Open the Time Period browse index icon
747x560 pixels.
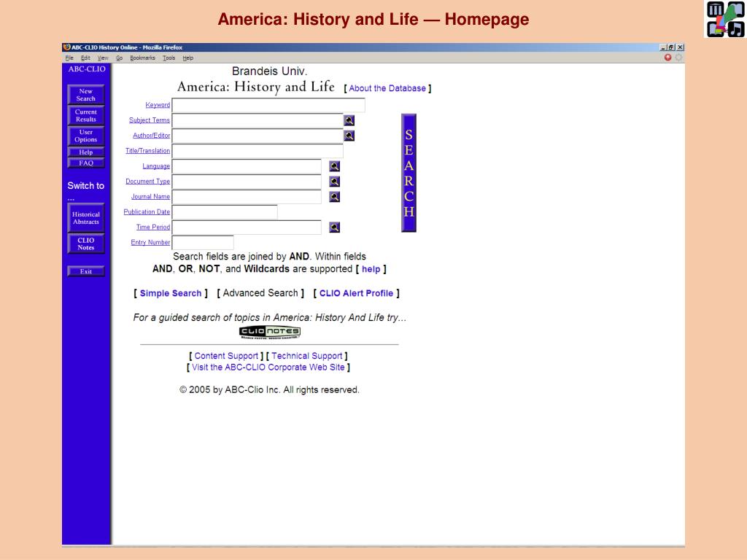[334, 227]
